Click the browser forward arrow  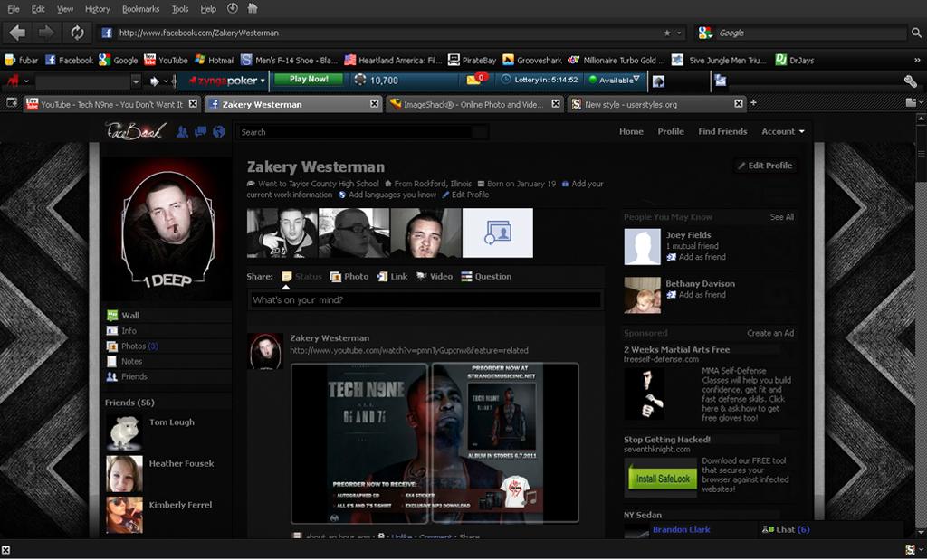click(47, 33)
